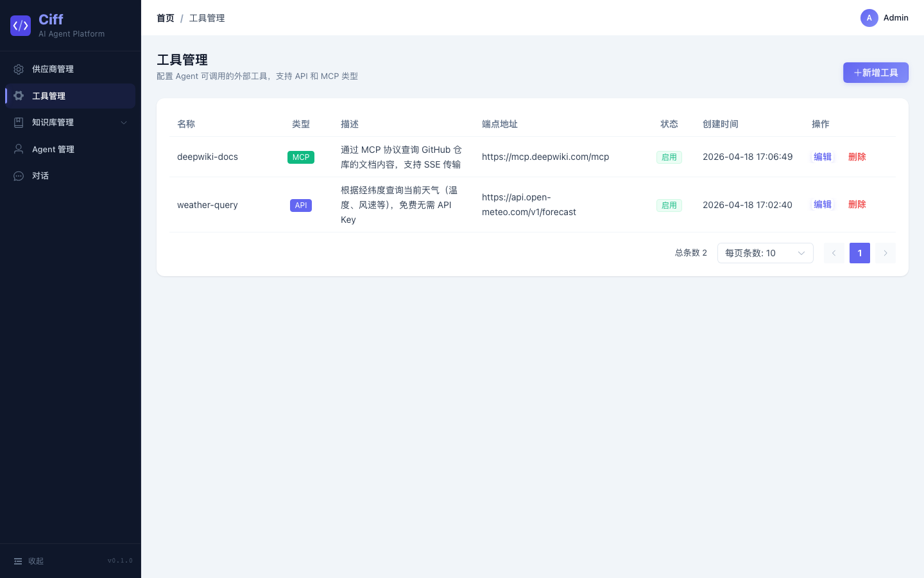Click timestamp 2026-04-18 17:02:40
The width and height of the screenshot is (924, 578).
[x=748, y=205]
